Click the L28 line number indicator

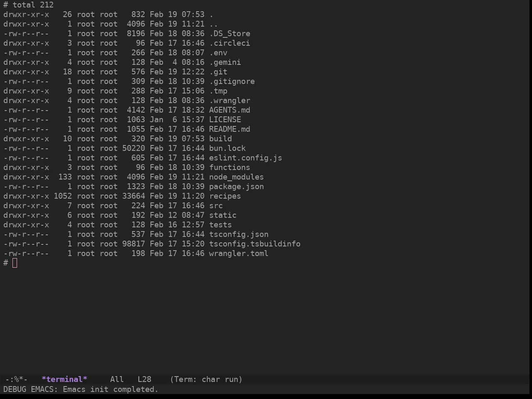click(144, 379)
